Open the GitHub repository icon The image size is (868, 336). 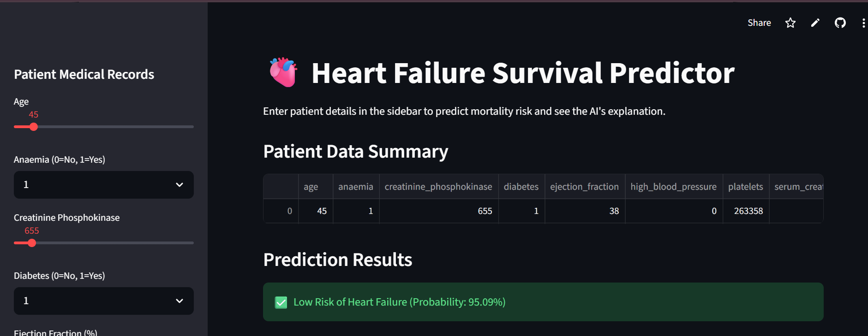coord(840,23)
